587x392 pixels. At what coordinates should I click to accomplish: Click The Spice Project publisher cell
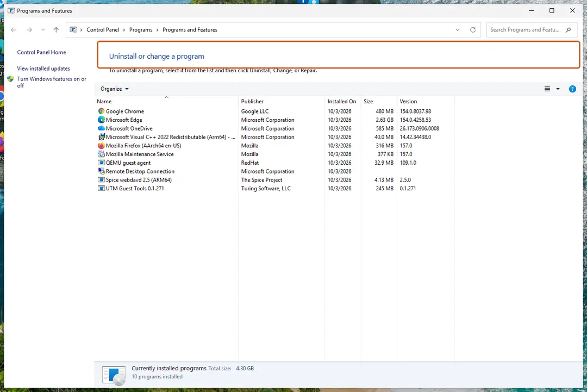coord(261,180)
